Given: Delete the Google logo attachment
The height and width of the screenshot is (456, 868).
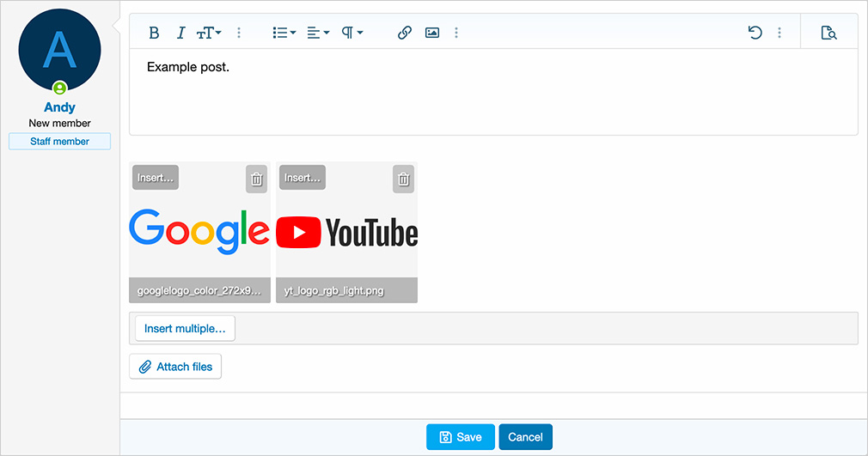Looking at the screenshot, I should coord(256,179).
